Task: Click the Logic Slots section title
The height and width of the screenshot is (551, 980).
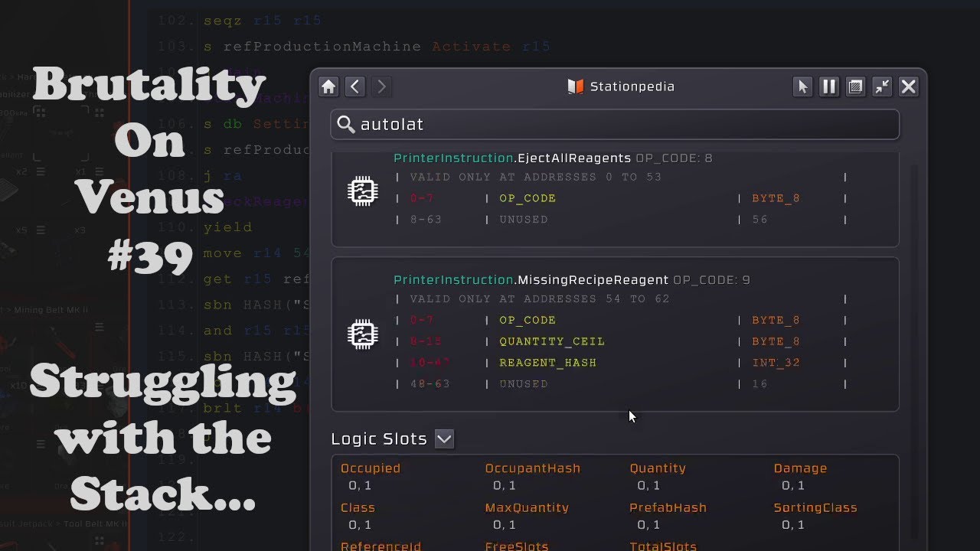Action: (x=379, y=439)
